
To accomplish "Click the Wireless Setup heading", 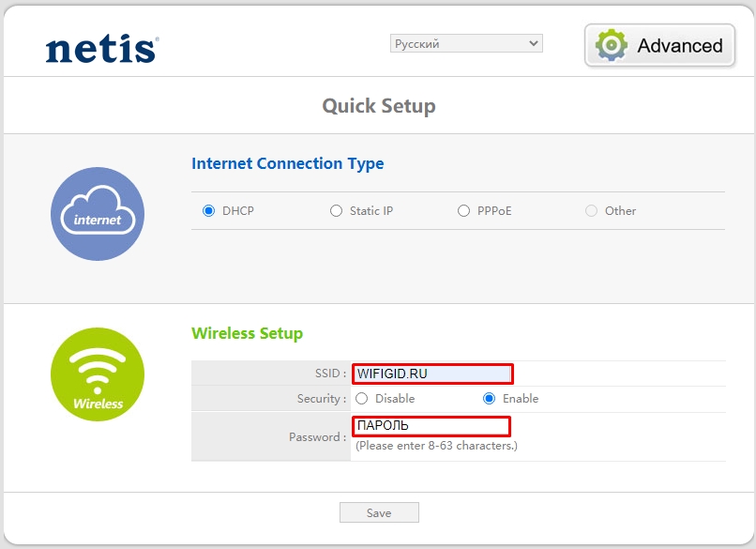I will point(247,333).
